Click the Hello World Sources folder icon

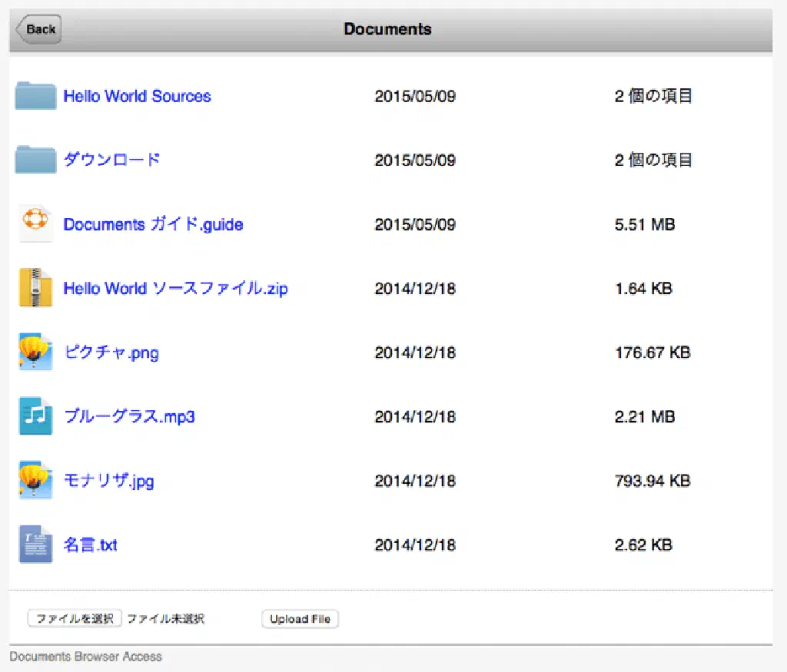tap(35, 96)
